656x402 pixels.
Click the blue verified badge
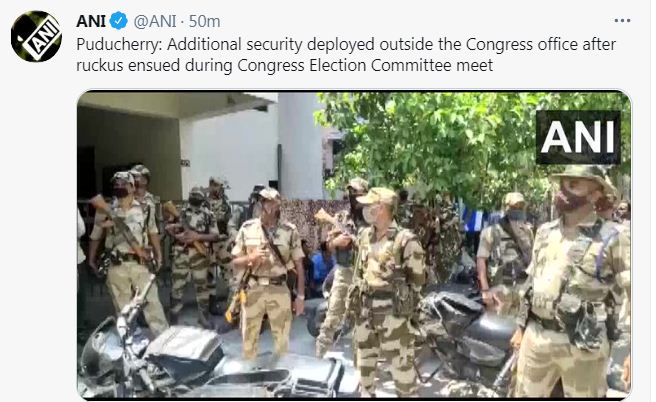click(118, 21)
